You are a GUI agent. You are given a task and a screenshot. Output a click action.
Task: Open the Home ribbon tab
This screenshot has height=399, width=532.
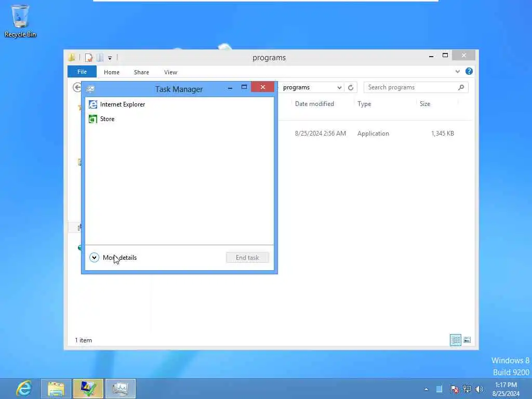(112, 72)
